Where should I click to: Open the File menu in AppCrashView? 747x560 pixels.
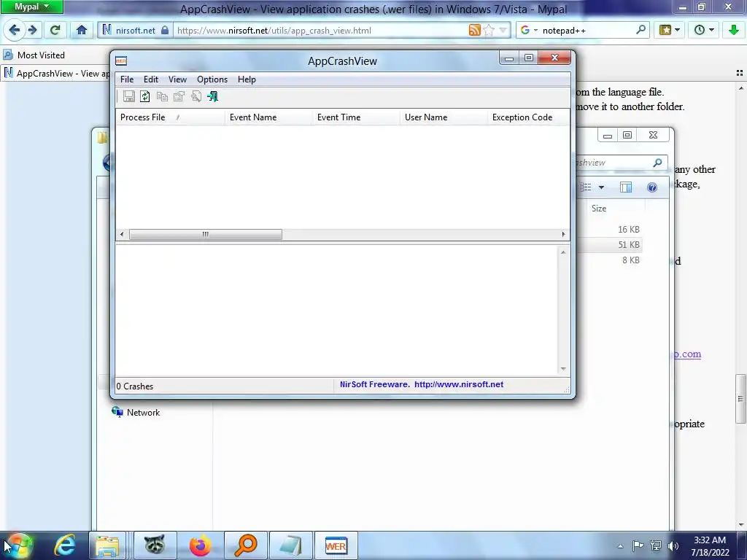point(127,79)
